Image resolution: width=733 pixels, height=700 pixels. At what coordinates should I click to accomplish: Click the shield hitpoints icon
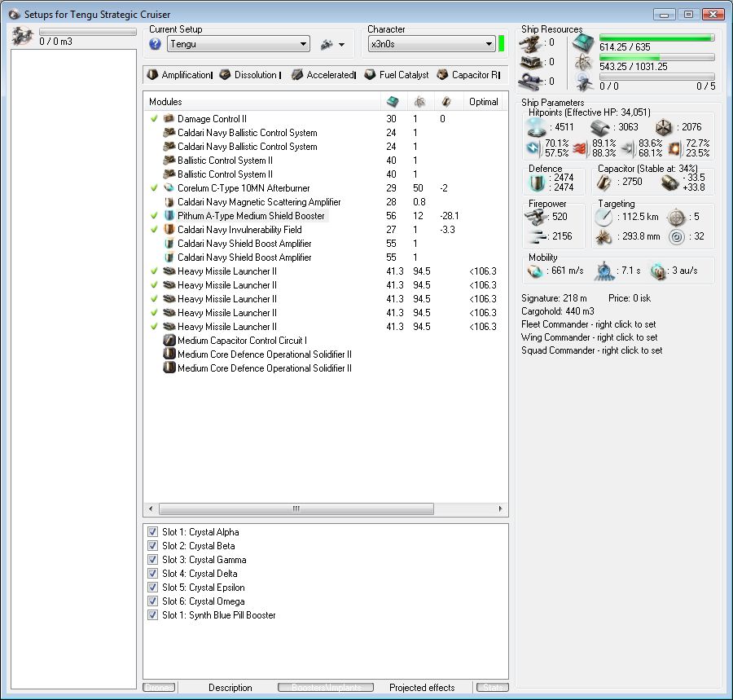point(536,127)
